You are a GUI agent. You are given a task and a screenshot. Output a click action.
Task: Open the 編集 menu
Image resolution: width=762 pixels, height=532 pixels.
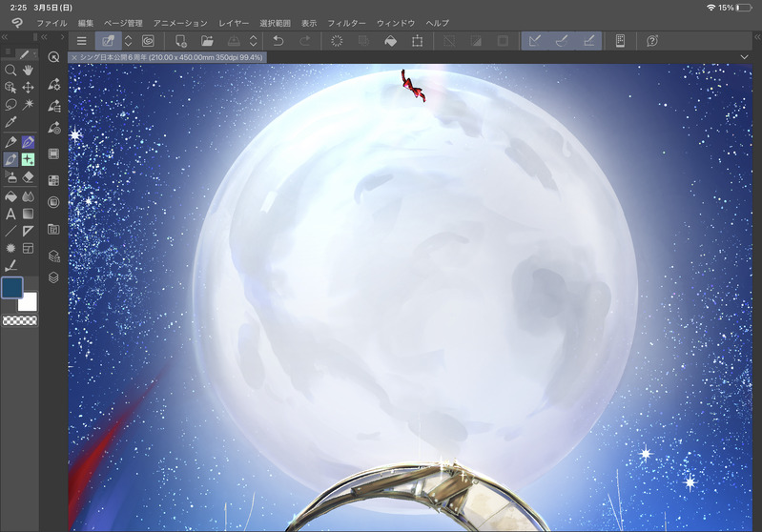pyautogui.click(x=86, y=23)
